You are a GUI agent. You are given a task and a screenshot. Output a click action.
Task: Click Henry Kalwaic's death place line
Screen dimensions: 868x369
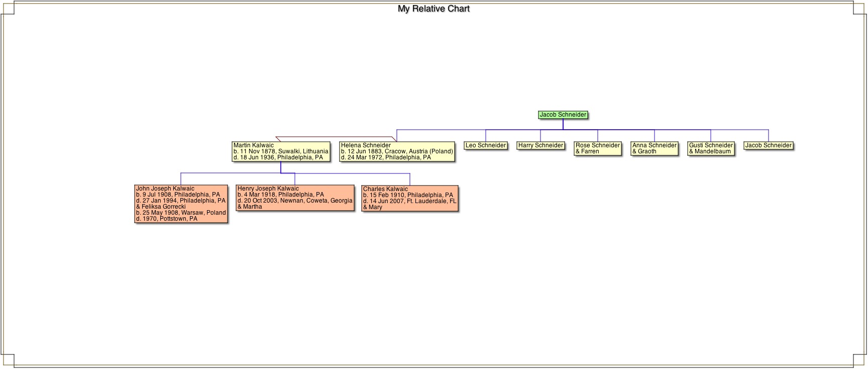tap(295, 201)
